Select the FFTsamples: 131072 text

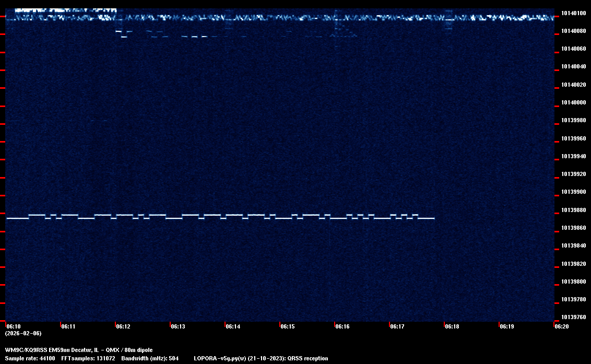click(x=88, y=358)
